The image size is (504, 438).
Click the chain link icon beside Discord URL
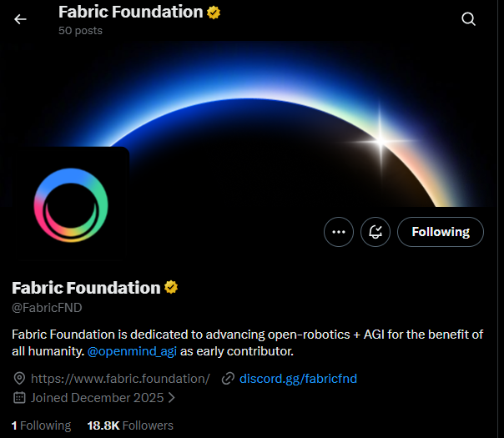pos(228,379)
